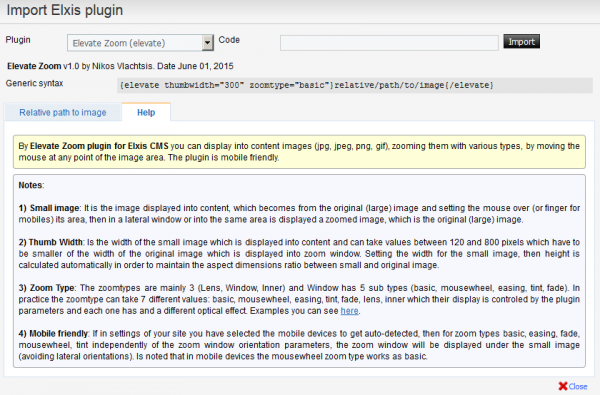Open the 'here' examples link
This screenshot has width=600, height=395.
click(x=349, y=311)
